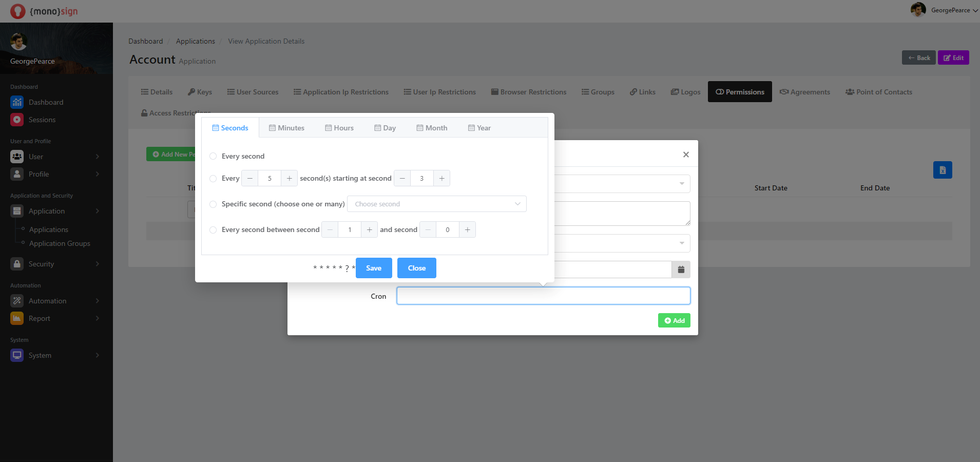The image size is (980, 462).
Task: Switch to the Minutes tab
Action: point(286,128)
